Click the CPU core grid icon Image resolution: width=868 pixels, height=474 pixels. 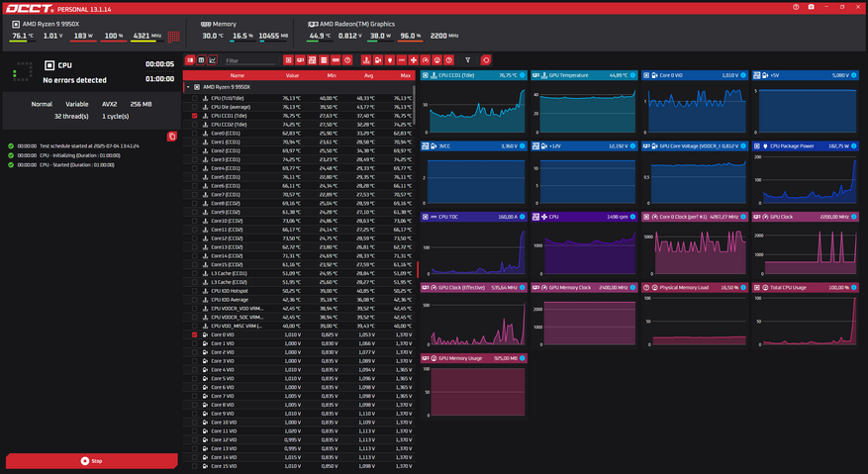click(173, 36)
